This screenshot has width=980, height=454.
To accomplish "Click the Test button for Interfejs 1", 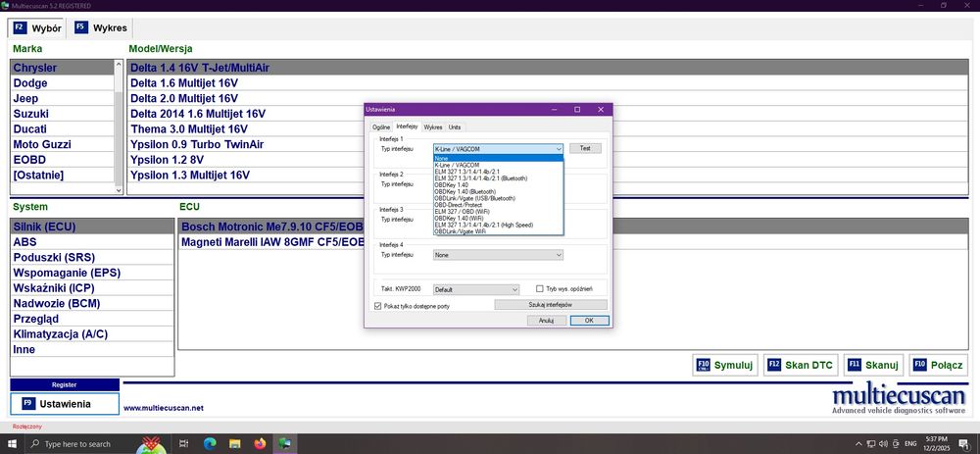I will [x=585, y=149].
